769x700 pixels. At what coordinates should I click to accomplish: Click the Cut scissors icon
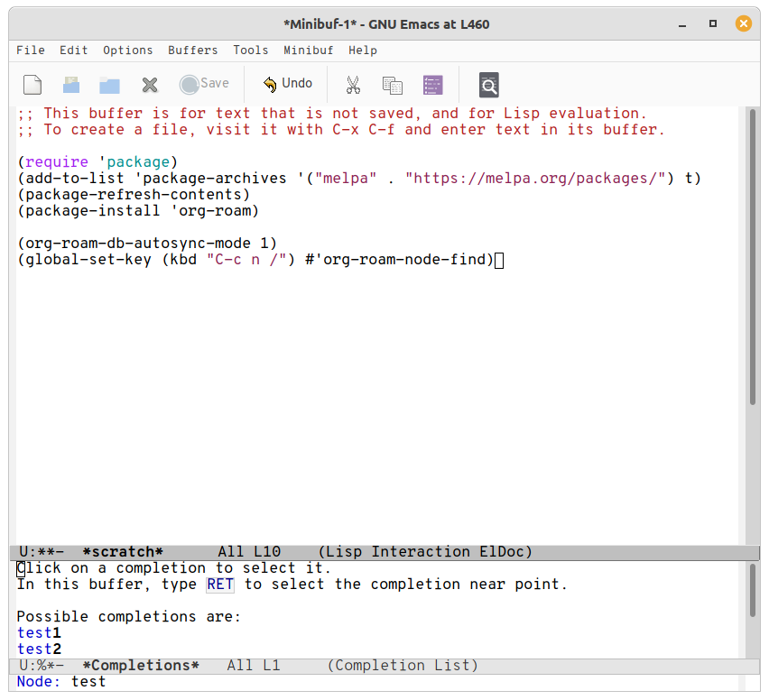pyautogui.click(x=353, y=85)
